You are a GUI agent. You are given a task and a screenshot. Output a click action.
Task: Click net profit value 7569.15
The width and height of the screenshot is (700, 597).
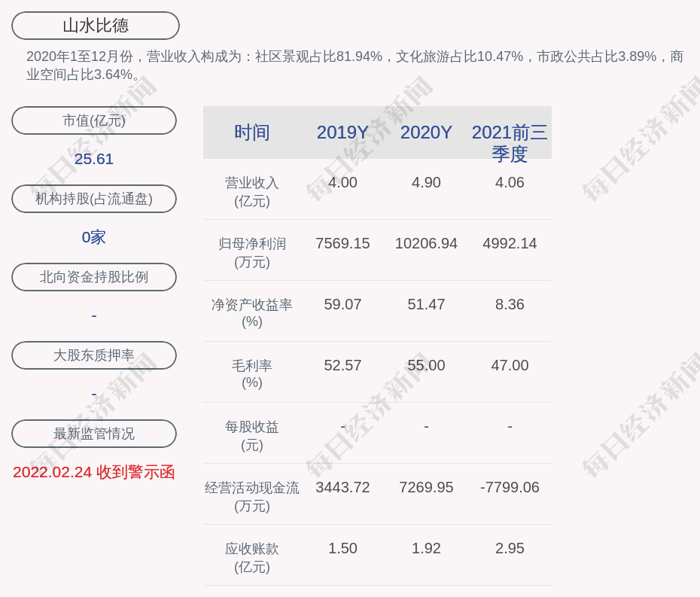[x=342, y=243]
